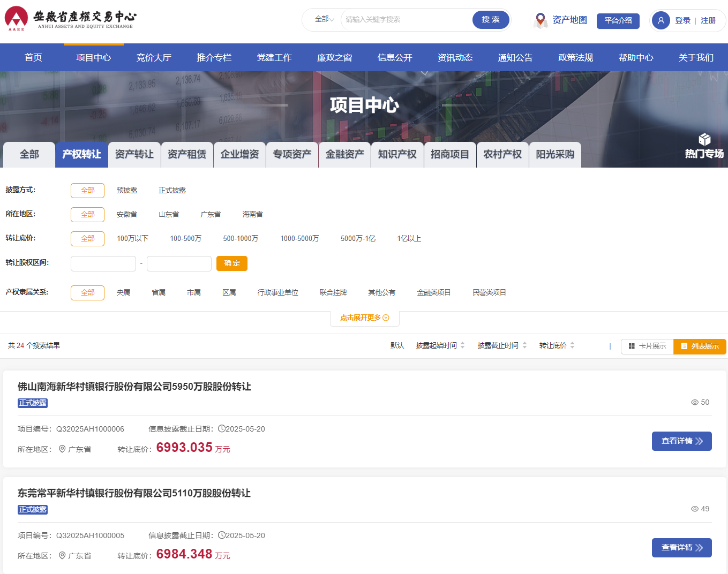Switch to the 企业增资 tab
Screen dimensions: 728x574
point(239,155)
